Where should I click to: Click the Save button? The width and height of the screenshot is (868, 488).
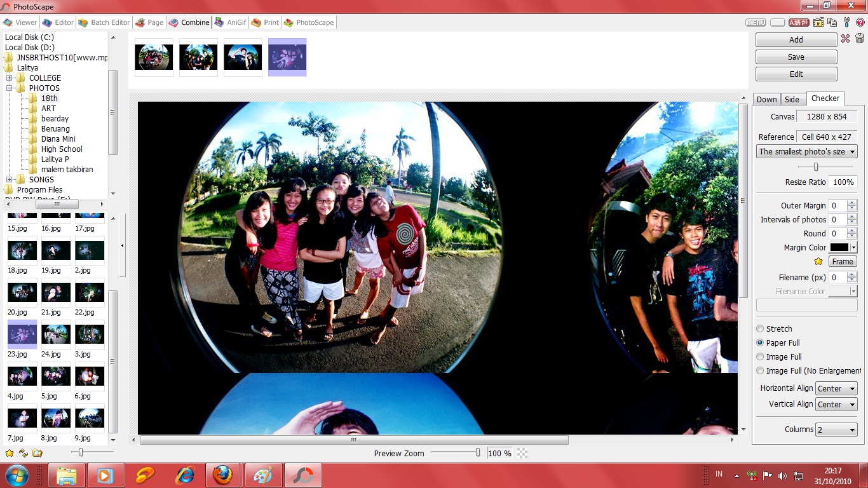[x=796, y=57]
